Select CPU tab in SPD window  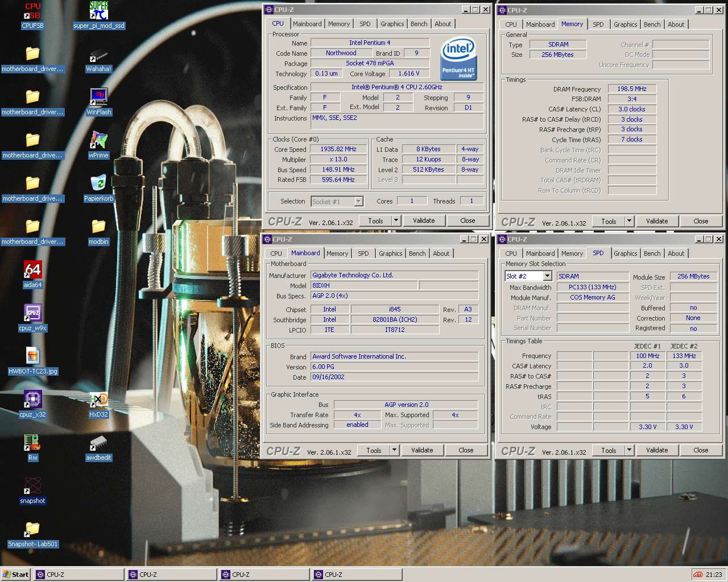[511, 253]
